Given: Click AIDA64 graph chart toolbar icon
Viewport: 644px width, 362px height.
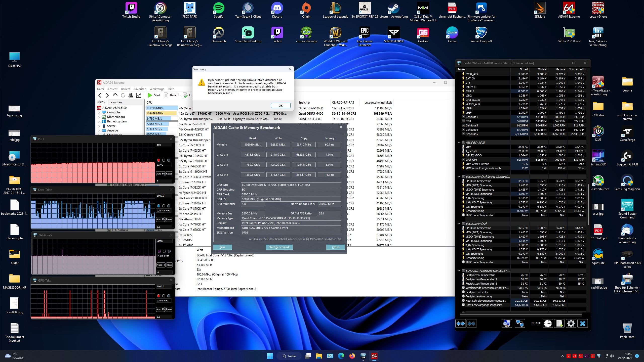Looking at the screenshot, I should click(139, 95).
